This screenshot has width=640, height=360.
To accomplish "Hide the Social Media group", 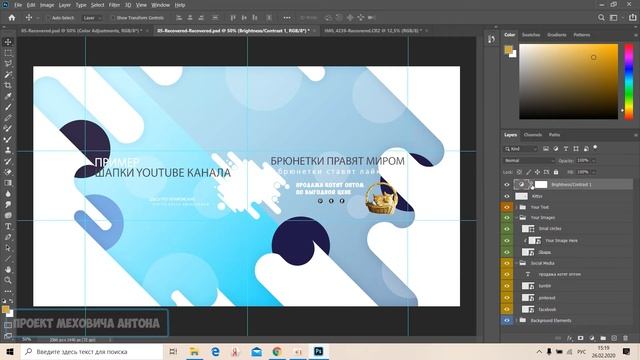I will (507, 263).
